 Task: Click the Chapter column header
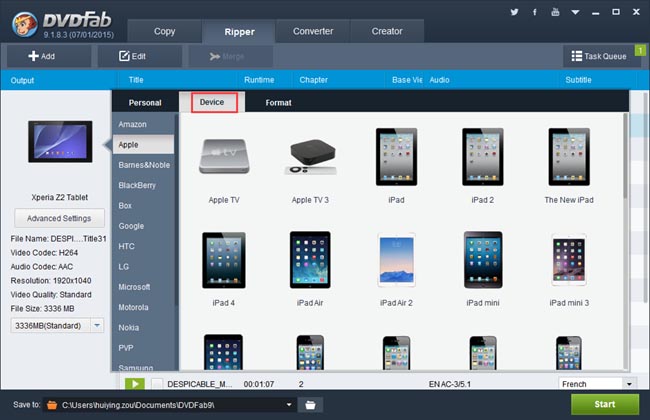(x=313, y=80)
